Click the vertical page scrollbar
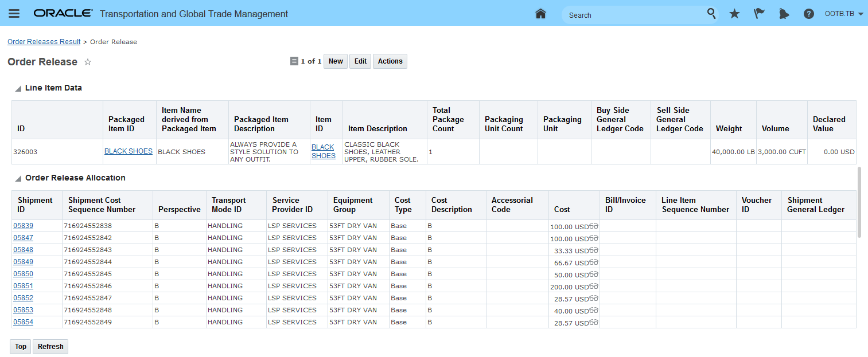This screenshot has height=357, width=868. pyautogui.click(x=859, y=202)
